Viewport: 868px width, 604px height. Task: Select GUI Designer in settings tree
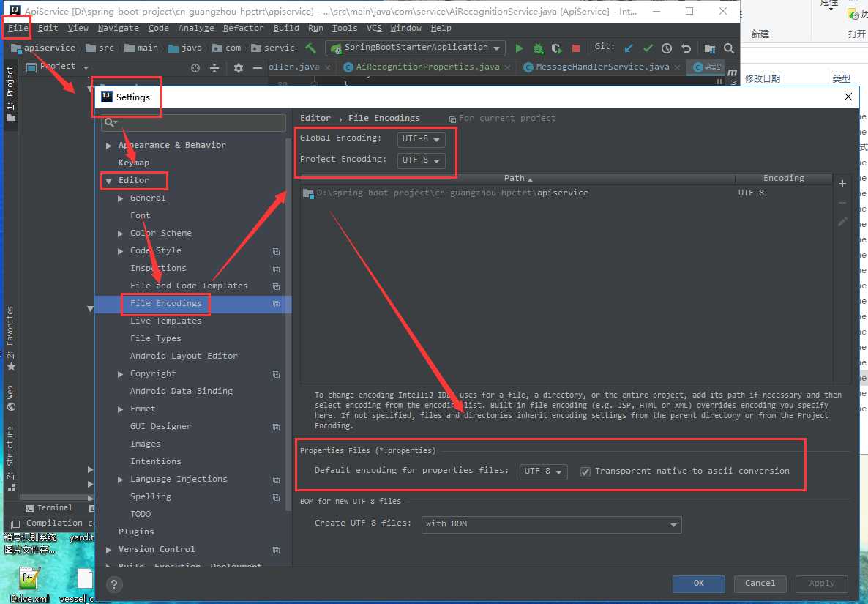tap(160, 426)
